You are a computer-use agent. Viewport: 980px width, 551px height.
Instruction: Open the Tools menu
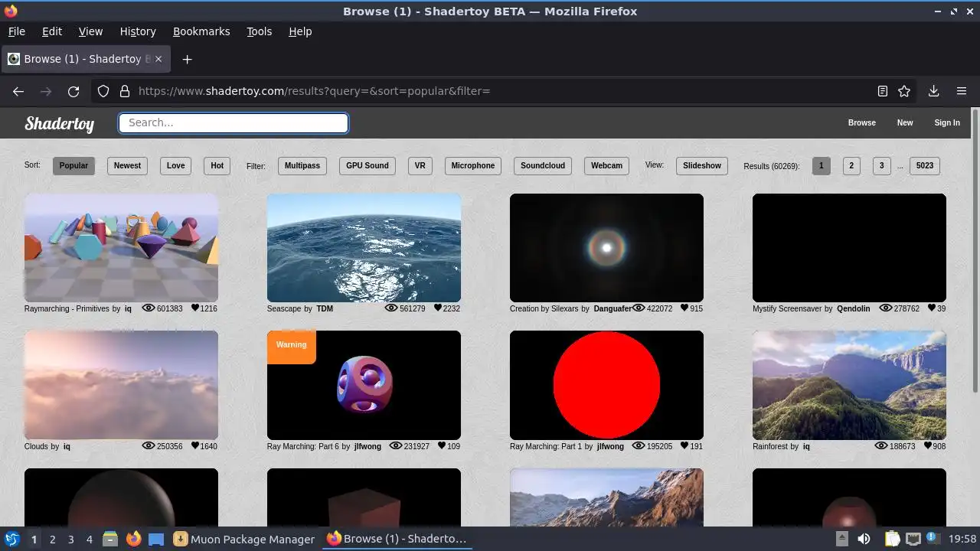coord(259,31)
